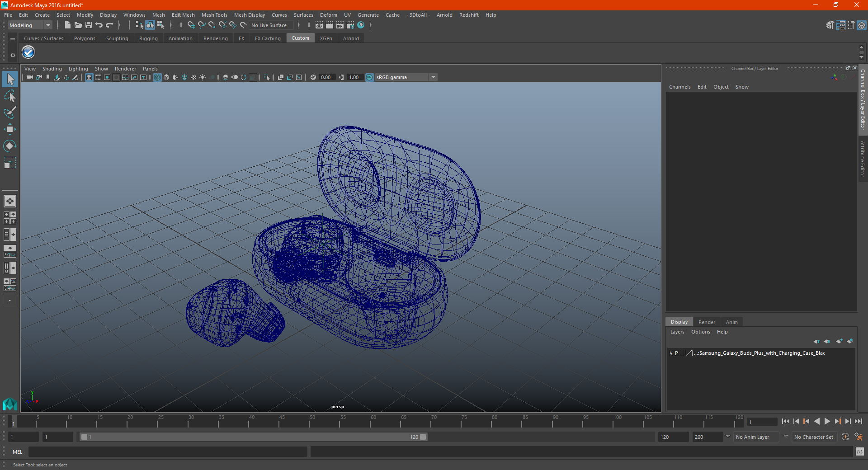
Task: Enable snap to points icon
Action: [212, 25]
